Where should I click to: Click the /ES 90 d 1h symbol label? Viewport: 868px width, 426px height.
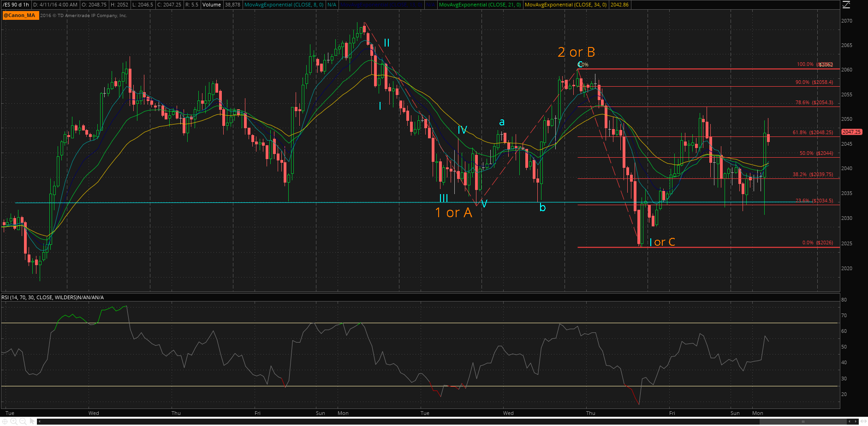pyautogui.click(x=16, y=5)
